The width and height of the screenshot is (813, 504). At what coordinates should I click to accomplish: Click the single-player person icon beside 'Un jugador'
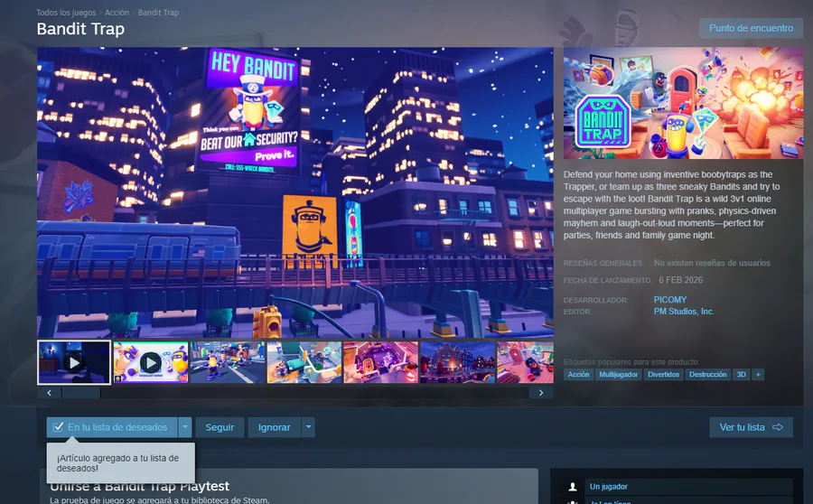573,486
